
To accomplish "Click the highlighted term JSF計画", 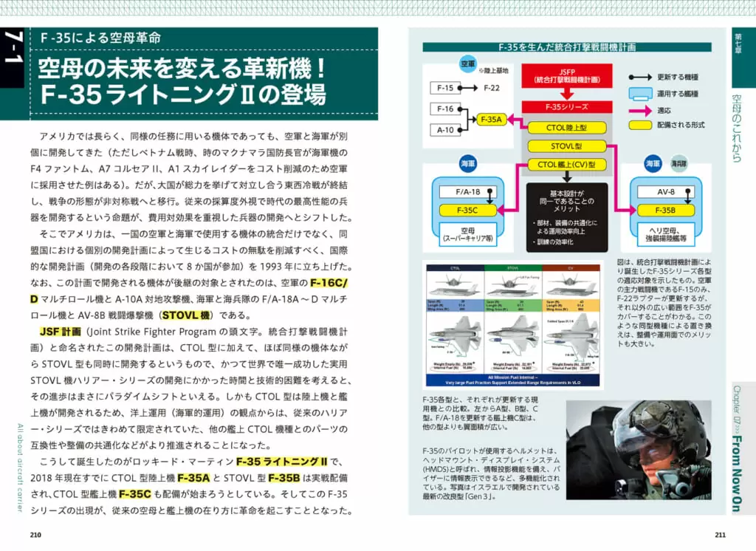I will point(61,332).
